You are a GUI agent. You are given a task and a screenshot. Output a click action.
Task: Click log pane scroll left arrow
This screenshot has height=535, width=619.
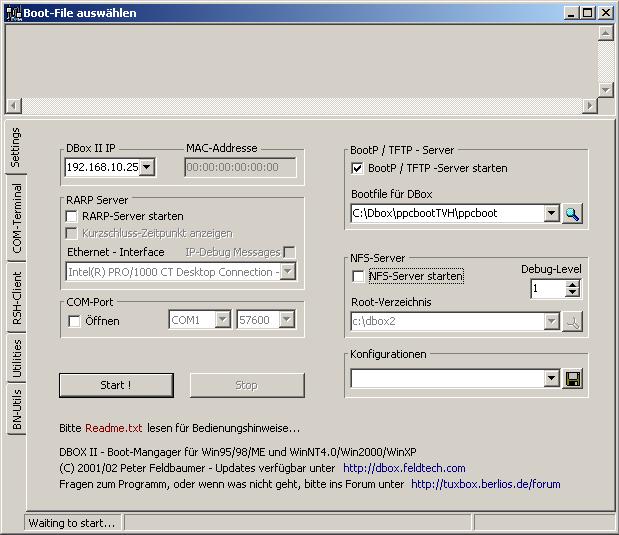[x=13, y=105]
